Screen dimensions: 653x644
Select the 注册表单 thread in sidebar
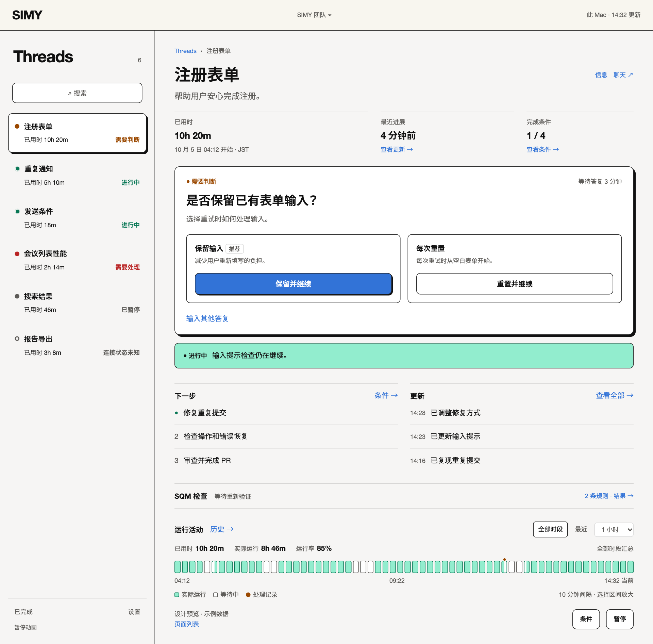[x=77, y=133]
